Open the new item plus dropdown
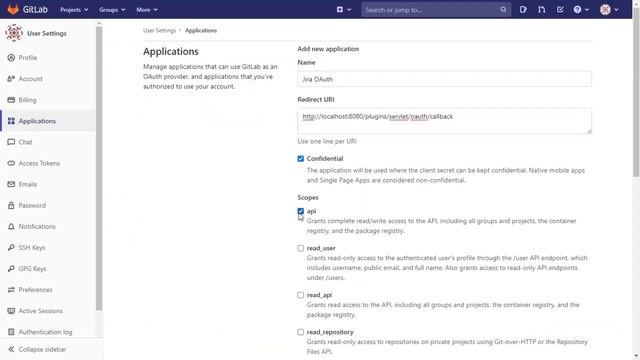Image resolution: width=640 pixels, height=360 pixels. (x=344, y=9)
